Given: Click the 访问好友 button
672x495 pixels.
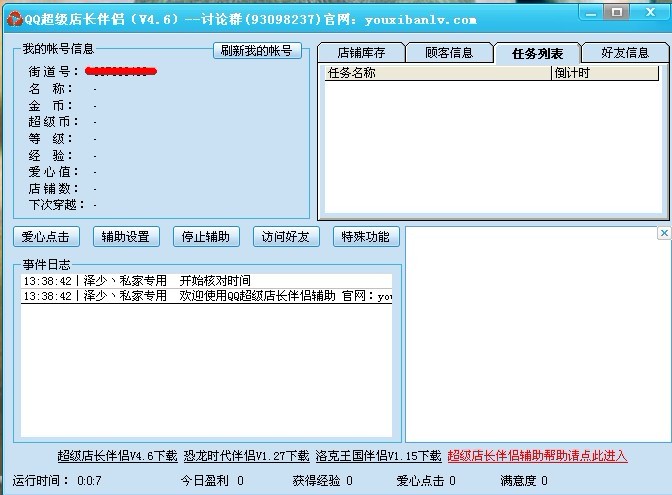Looking at the screenshot, I should coord(286,237).
